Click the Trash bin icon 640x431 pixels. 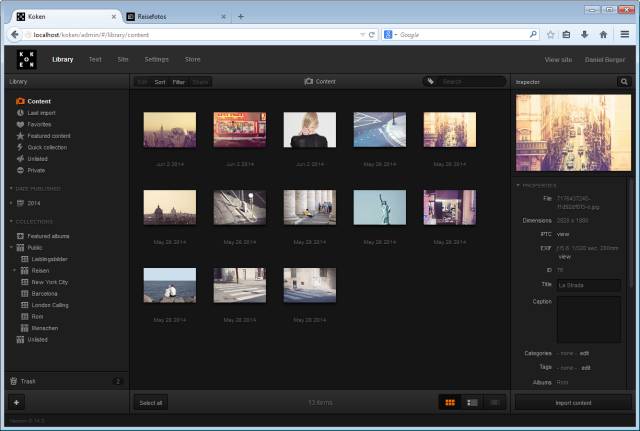13,381
